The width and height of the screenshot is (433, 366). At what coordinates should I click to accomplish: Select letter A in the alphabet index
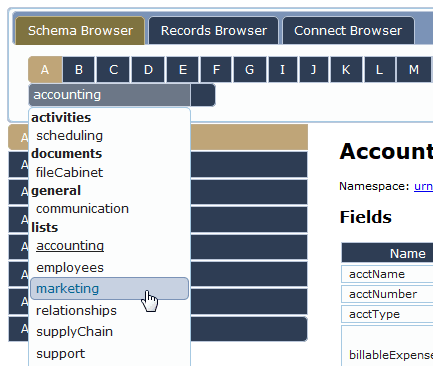[x=45, y=70]
